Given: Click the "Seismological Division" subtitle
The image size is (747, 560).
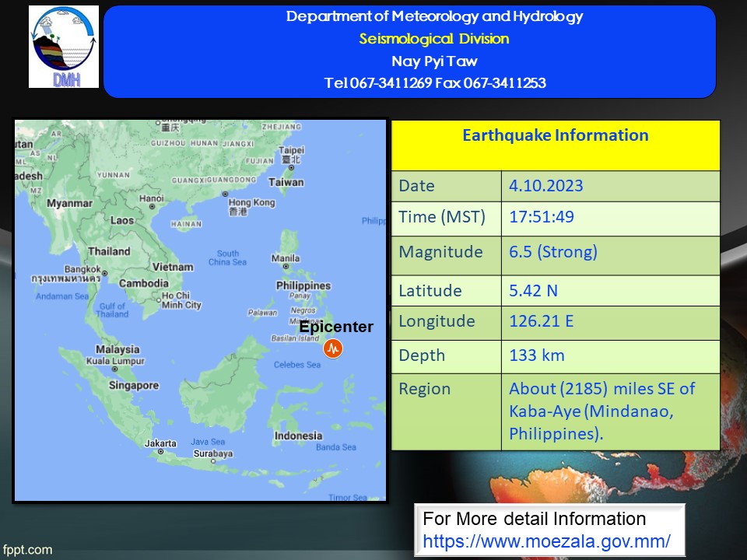Looking at the screenshot, I should coord(434,39).
